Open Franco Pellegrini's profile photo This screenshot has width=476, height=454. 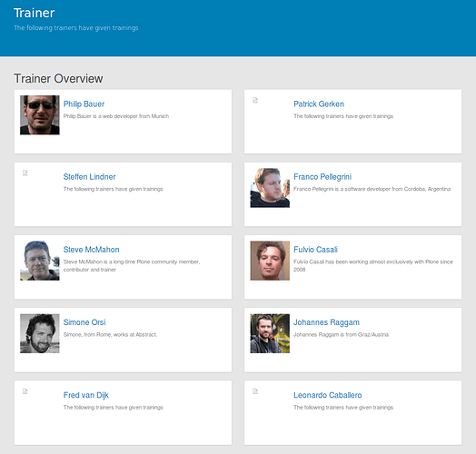click(270, 188)
